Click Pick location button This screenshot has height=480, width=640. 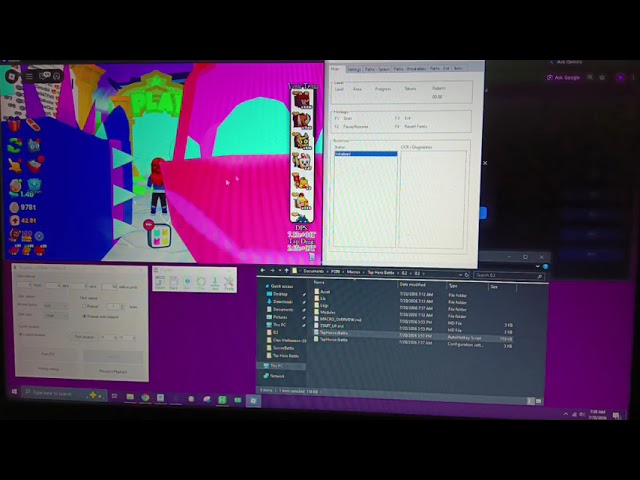(x=84, y=337)
